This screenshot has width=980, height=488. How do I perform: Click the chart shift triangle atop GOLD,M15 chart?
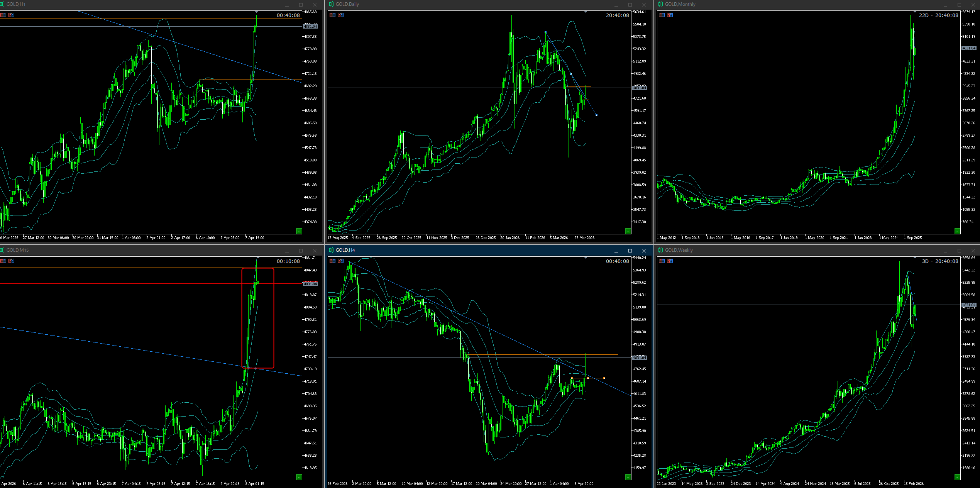click(x=258, y=258)
